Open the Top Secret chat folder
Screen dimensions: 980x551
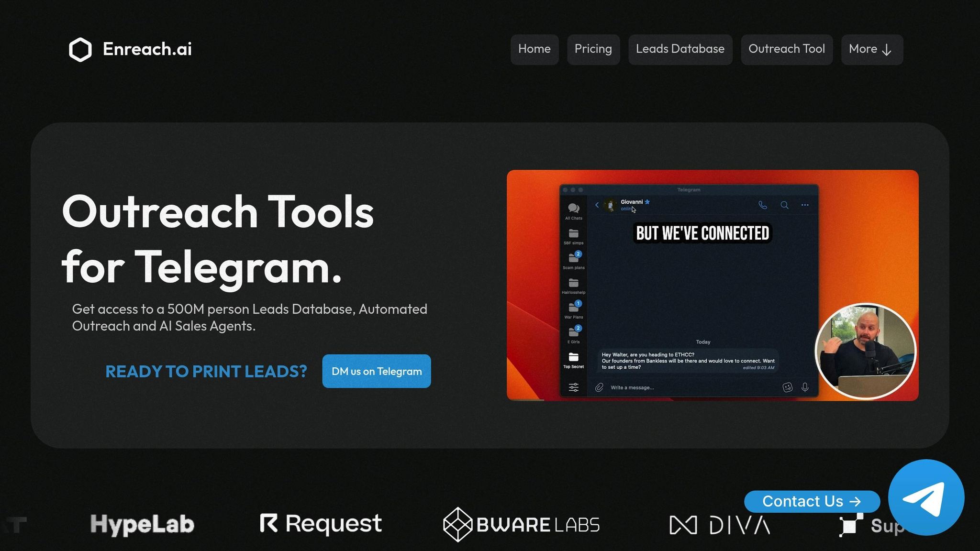573,358
